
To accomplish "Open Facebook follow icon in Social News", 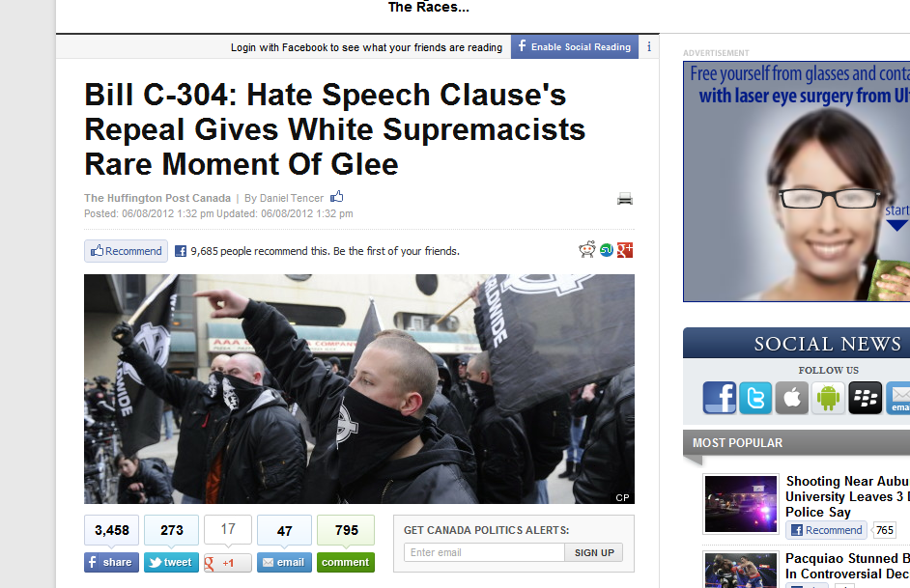I will pos(719,398).
